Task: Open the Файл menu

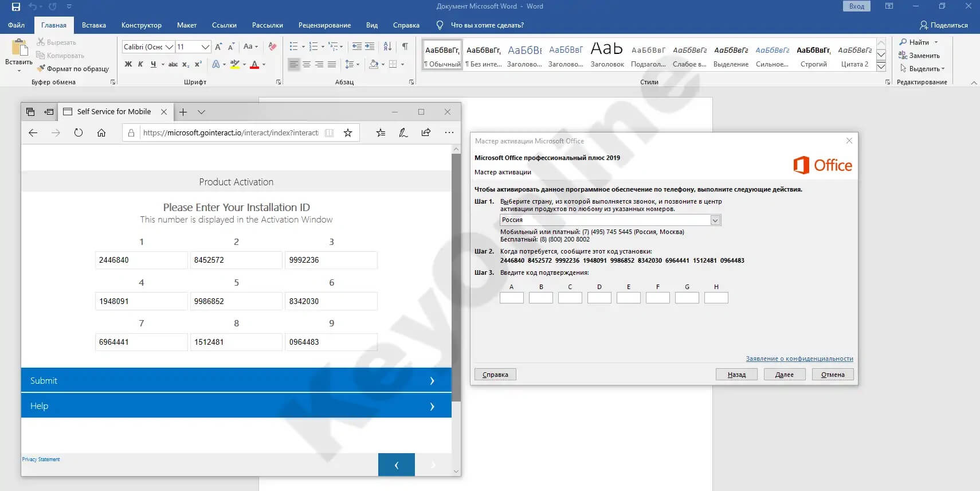Action: tap(16, 25)
